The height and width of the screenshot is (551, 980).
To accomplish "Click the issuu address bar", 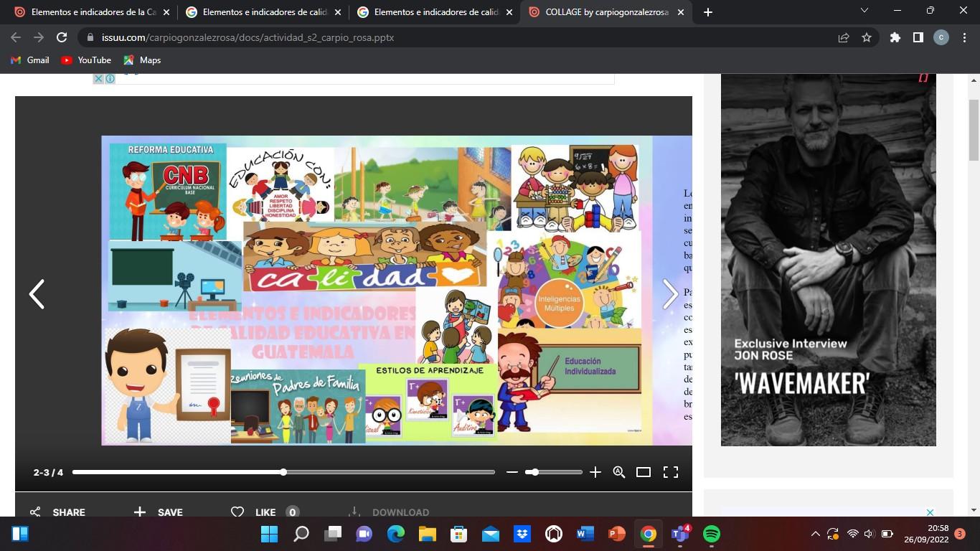I will point(459,38).
